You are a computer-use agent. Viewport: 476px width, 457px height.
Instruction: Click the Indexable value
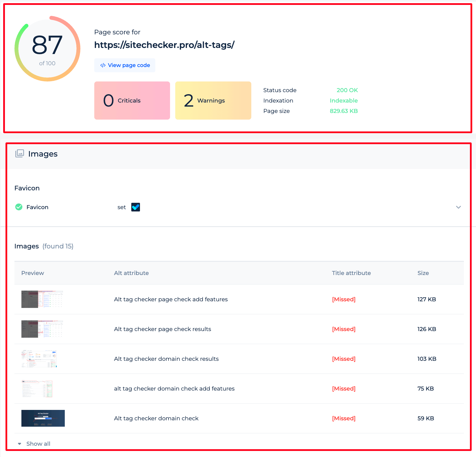tap(344, 101)
